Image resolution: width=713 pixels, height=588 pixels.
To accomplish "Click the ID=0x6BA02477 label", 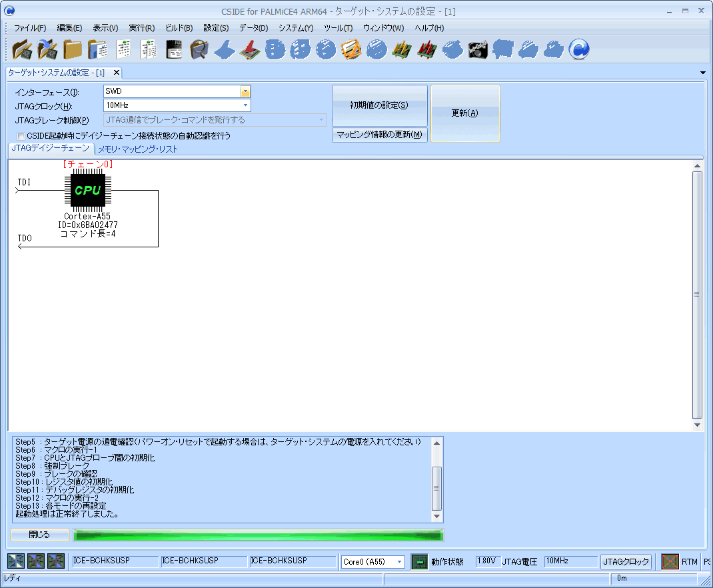I will [88, 225].
